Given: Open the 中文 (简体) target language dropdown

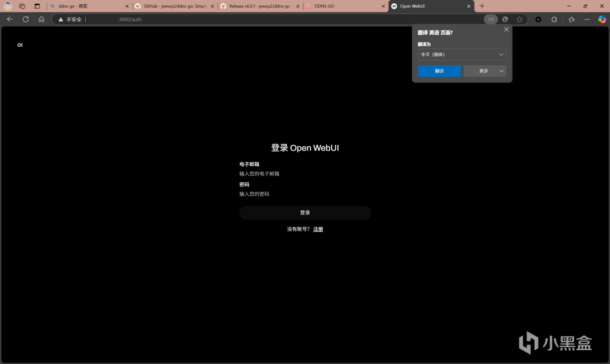Looking at the screenshot, I should [462, 54].
